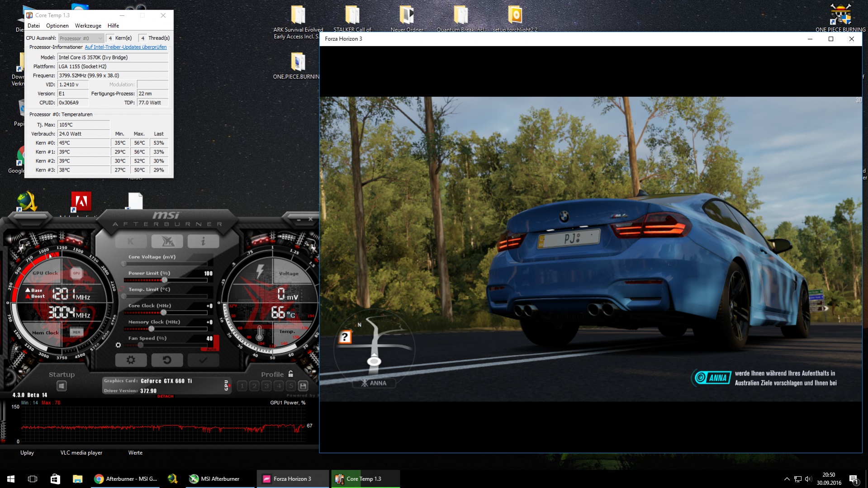Toggle fan speed Auto mode
Viewport: 868px width, 488px height.
pyautogui.click(x=212, y=349)
